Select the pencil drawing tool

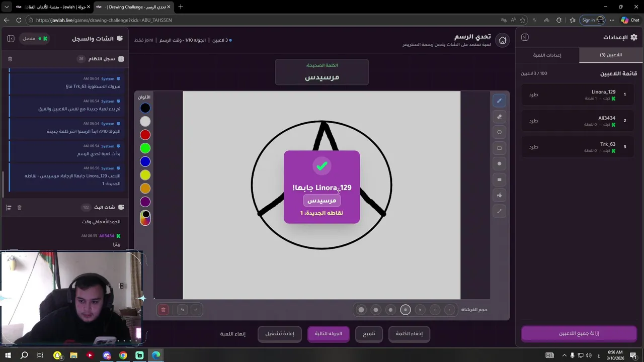tap(499, 101)
